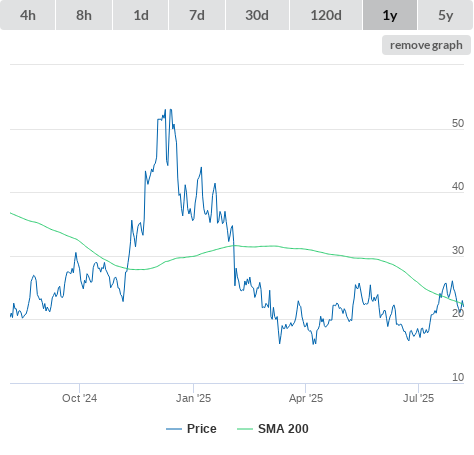Open the 120d time range view
474x455 pixels.
pyautogui.click(x=326, y=15)
